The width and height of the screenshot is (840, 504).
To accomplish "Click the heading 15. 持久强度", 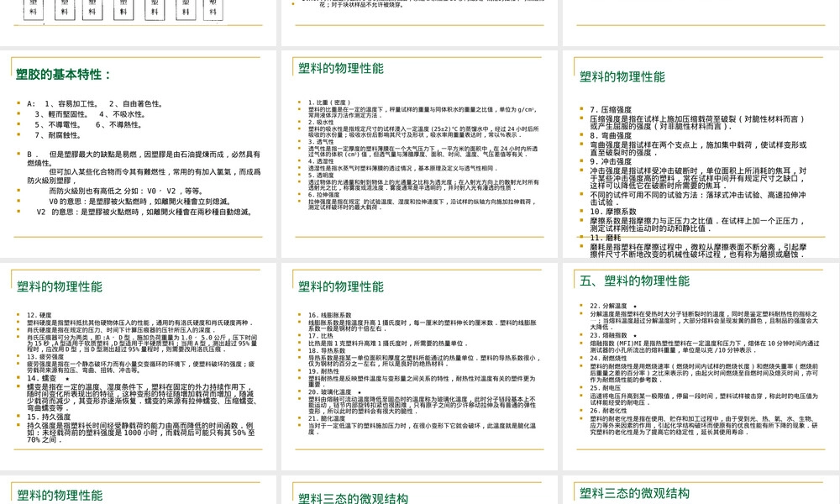I will 49,417.
